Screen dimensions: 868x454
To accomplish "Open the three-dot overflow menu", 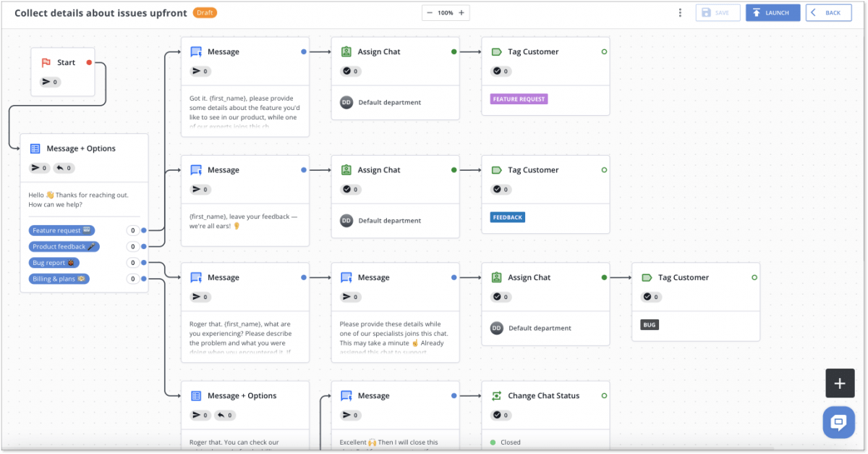I will (x=679, y=12).
